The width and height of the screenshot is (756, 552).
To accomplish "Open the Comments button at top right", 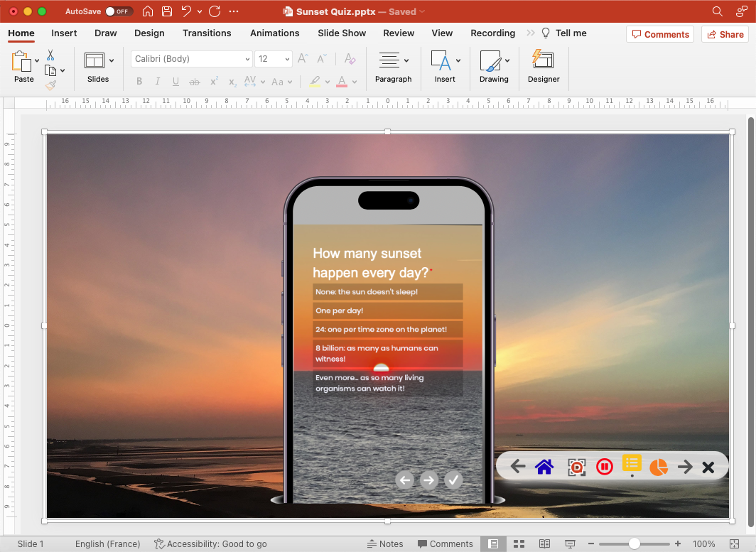I will point(659,34).
